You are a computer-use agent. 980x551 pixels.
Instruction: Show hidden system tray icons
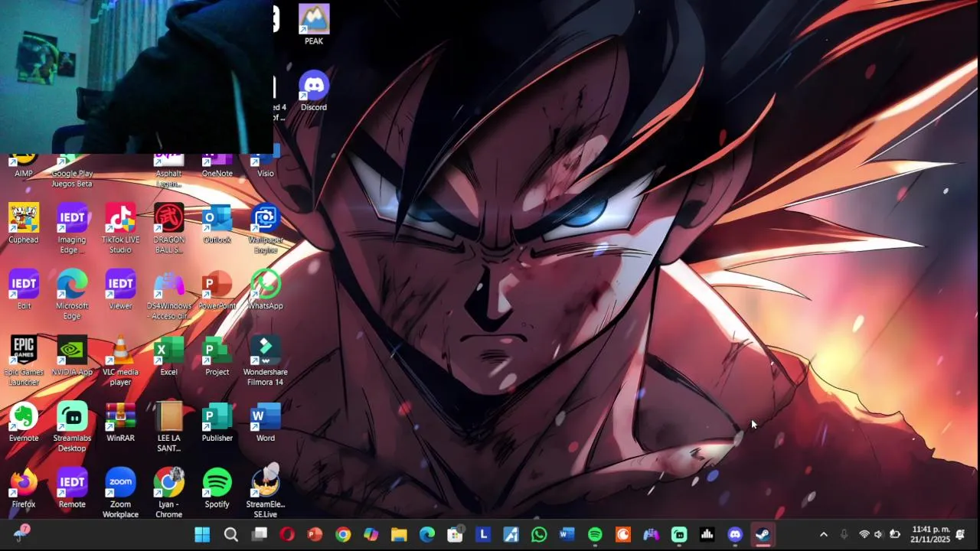pyautogui.click(x=824, y=534)
